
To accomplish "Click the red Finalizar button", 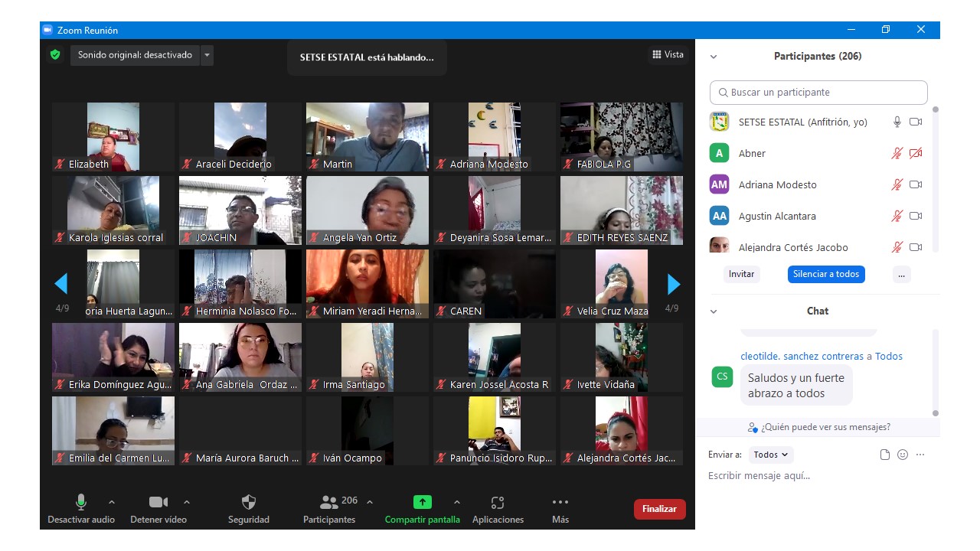I will pyautogui.click(x=659, y=509).
